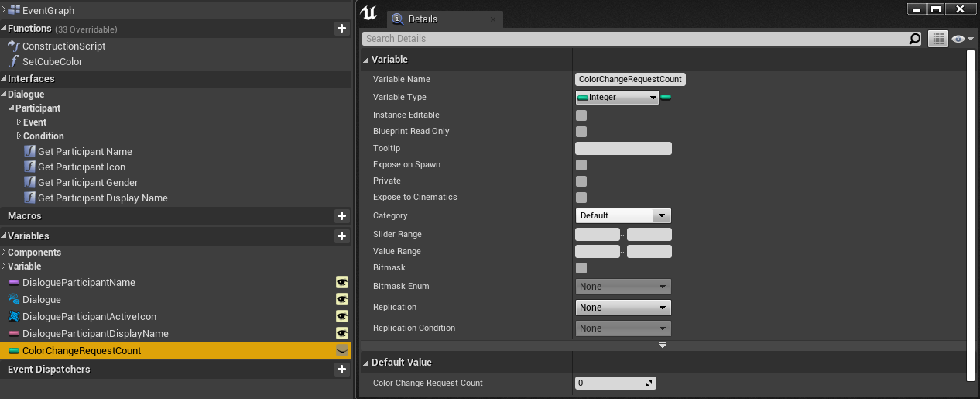Click the Value Range maximum field
This screenshot has width=980, height=399.
[x=649, y=251]
